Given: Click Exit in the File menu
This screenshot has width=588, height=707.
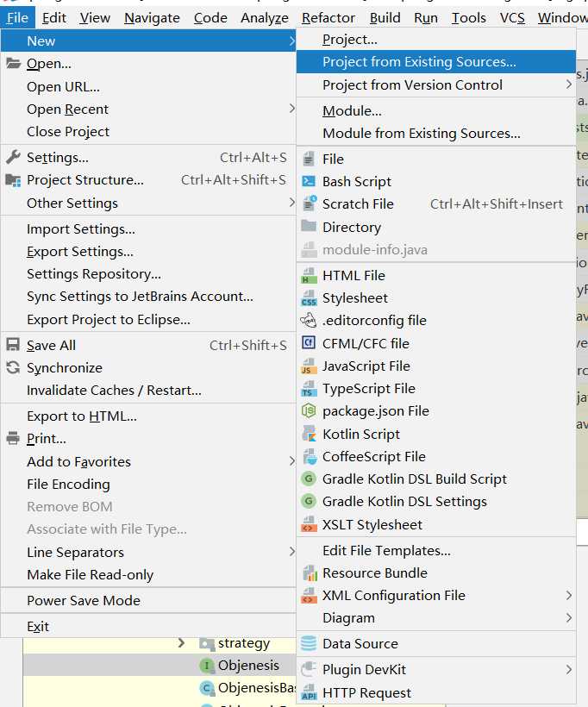Looking at the screenshot, I should coord(148,626).
